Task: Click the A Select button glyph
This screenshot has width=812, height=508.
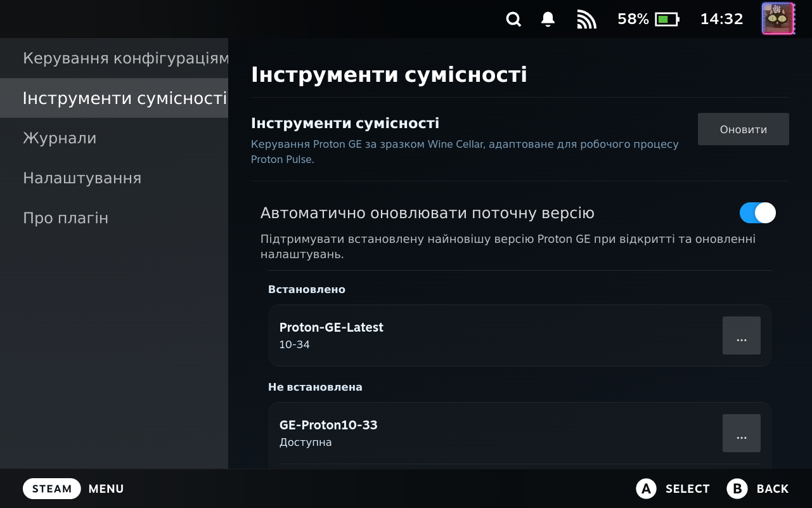Action: point(646,488)
